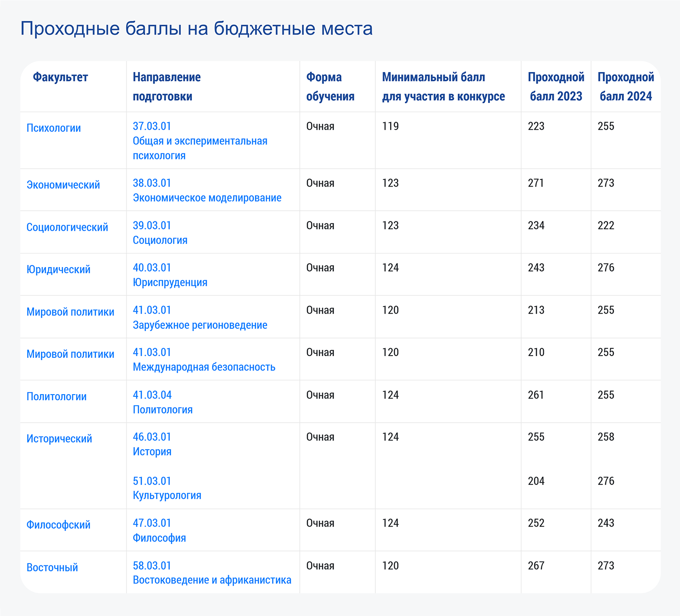The image size is (680, 616).
Task: Select 2023 score 267 in Восточный row
Action: [536, 566]
